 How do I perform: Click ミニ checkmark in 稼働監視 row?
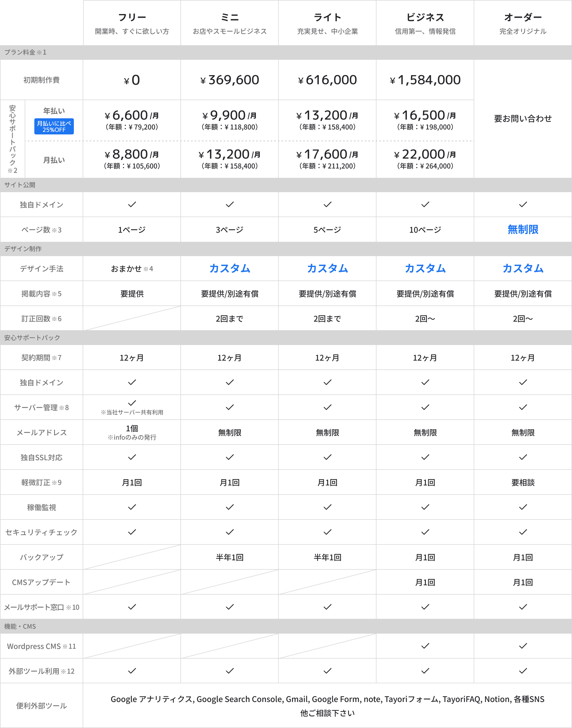[230, 507]
